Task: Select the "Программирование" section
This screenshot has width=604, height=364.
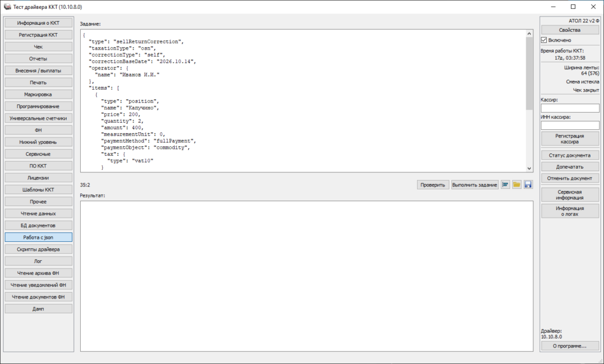Action: (38, 106)
